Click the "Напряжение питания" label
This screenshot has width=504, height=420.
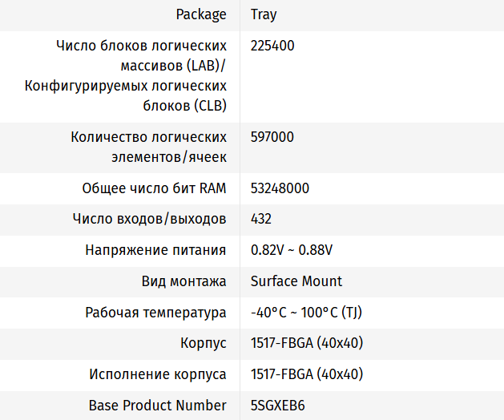click(x=155, y=250)
